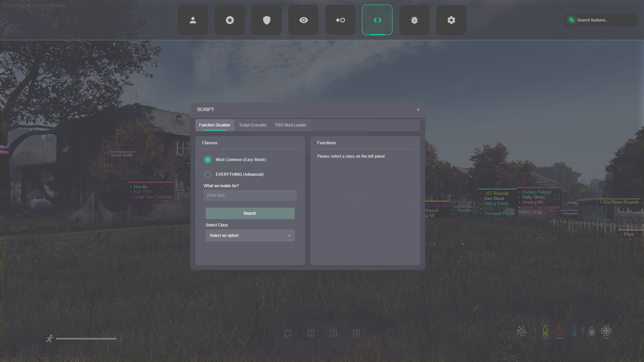The height and width of the screenshot is (362, 644).
Task: Switch to the Script Executor tab
Action: pyautogui.click(x=253, y=125)
